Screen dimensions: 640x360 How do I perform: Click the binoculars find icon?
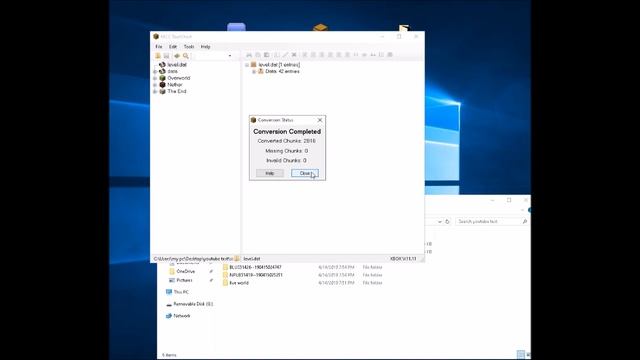(249, 55)
